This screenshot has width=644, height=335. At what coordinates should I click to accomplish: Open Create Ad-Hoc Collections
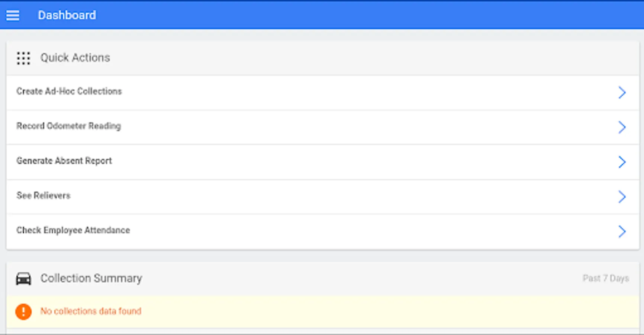click(x=69, y=92)
